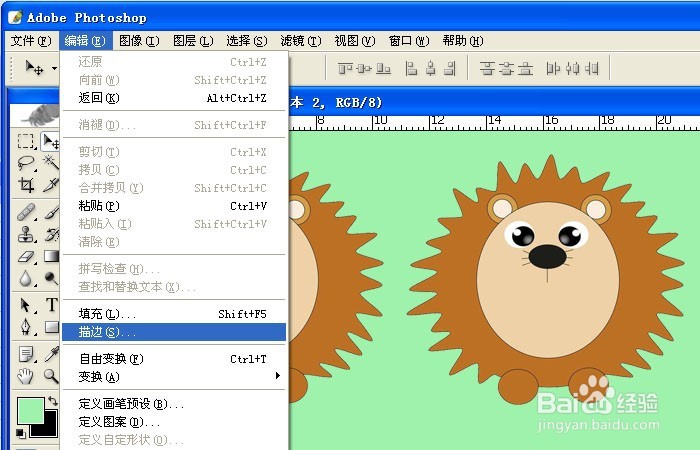Click distribute vertical centers icon in options bar
This screenshot has width=700, height=450.
tap(507, 69)
